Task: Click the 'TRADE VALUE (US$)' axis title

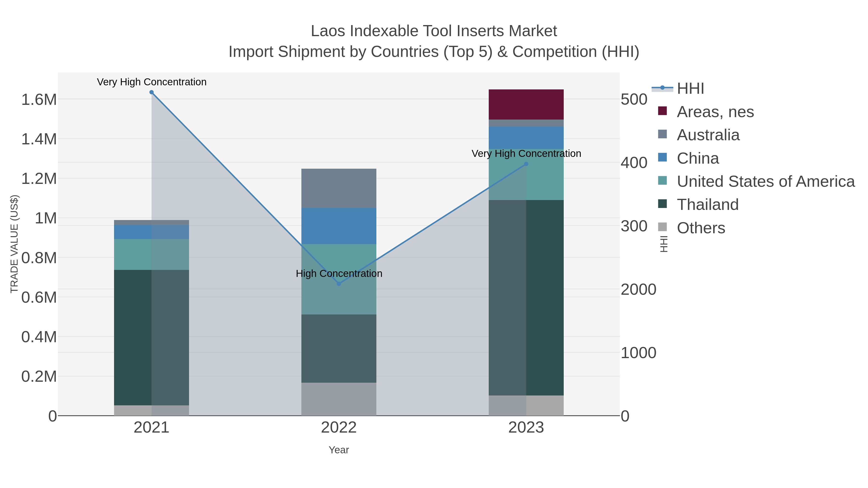Action: (x=14, y=244)
